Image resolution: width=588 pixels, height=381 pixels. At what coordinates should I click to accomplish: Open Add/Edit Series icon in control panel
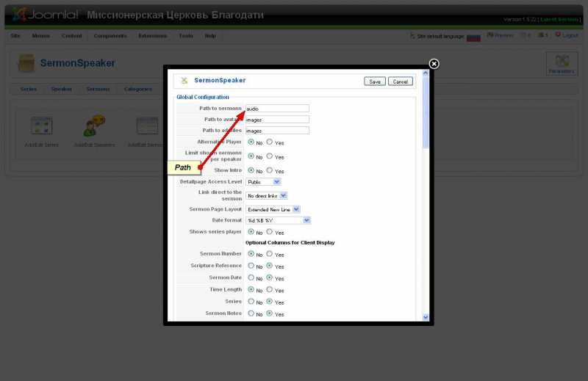tap(41, 131)
